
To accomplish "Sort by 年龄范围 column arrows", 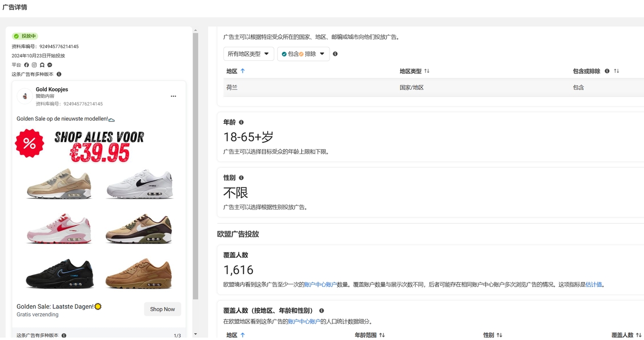I will [x=382, y=335].
